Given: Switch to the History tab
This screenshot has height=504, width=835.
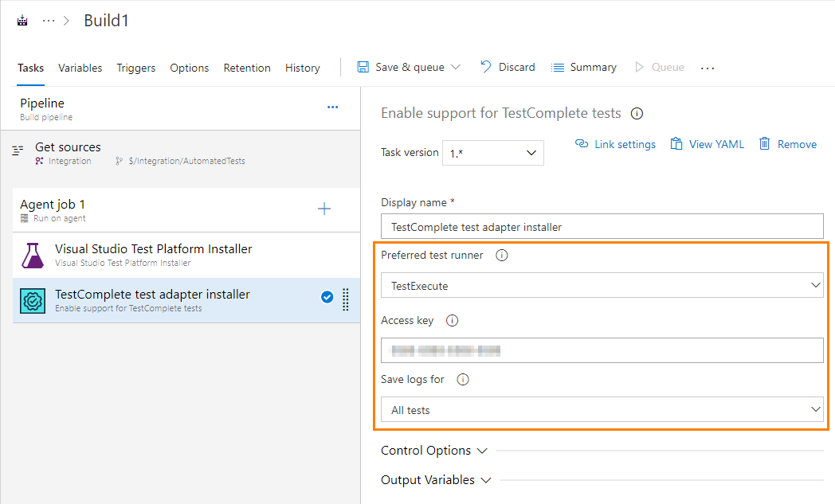Looking at the screenshot, I should point(303,68).
